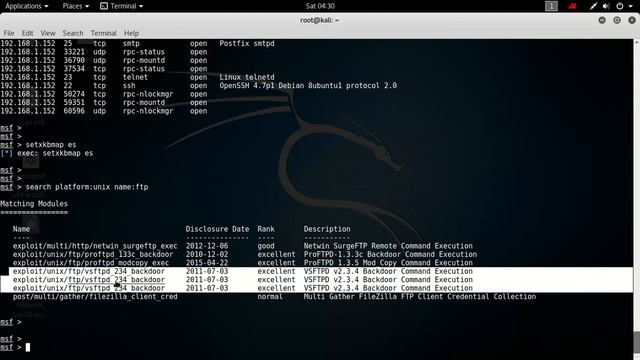Open the Applications menu in top bar
The image size is (640, 360).
click(x=27, y=6)
